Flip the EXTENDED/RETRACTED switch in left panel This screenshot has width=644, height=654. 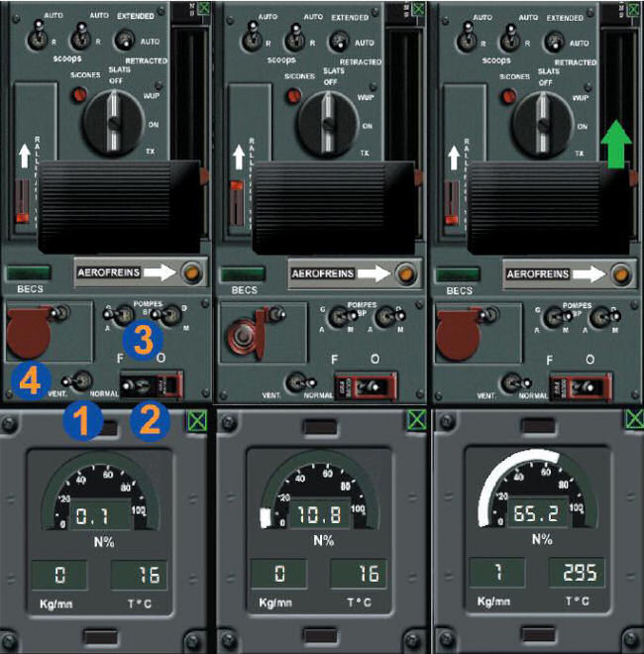(x=126, y=40)
